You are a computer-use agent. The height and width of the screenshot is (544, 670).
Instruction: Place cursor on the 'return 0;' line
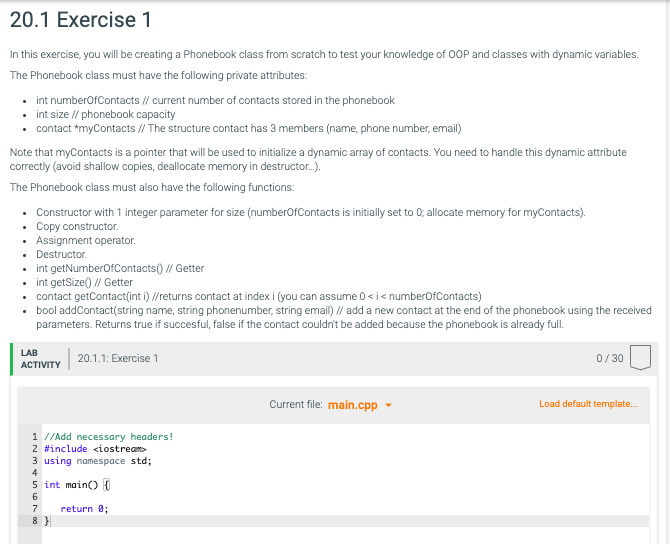[x=84, y=509]
